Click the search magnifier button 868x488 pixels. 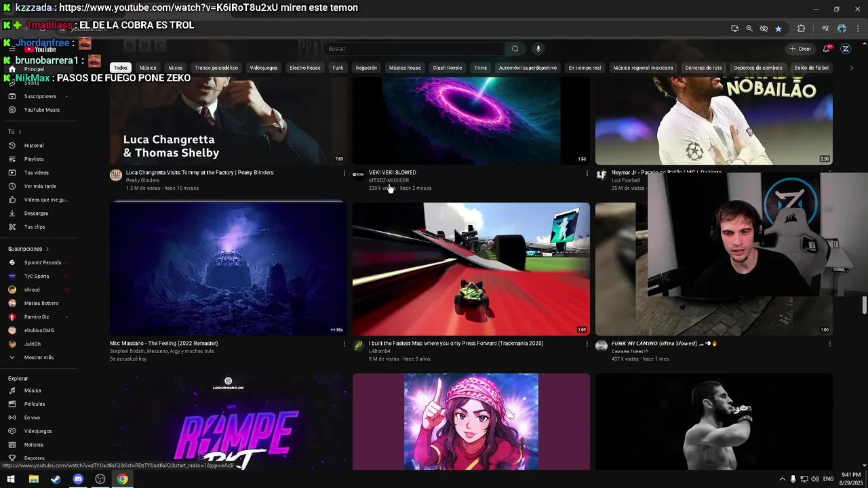click(515, 49)
